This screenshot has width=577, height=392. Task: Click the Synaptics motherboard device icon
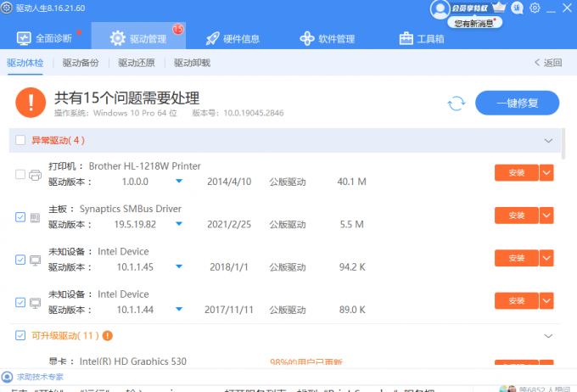[35, 217]
